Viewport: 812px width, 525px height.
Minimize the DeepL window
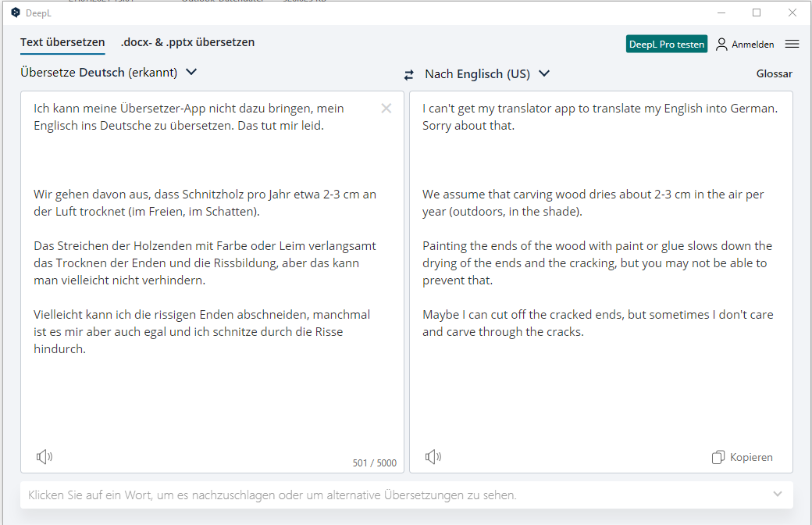pos(721,13)
